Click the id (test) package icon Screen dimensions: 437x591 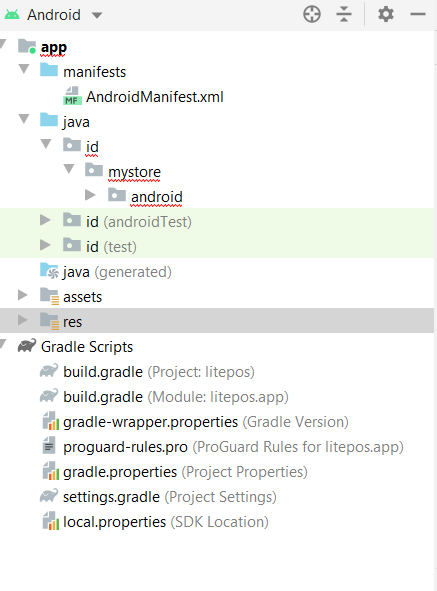(72, 245)
